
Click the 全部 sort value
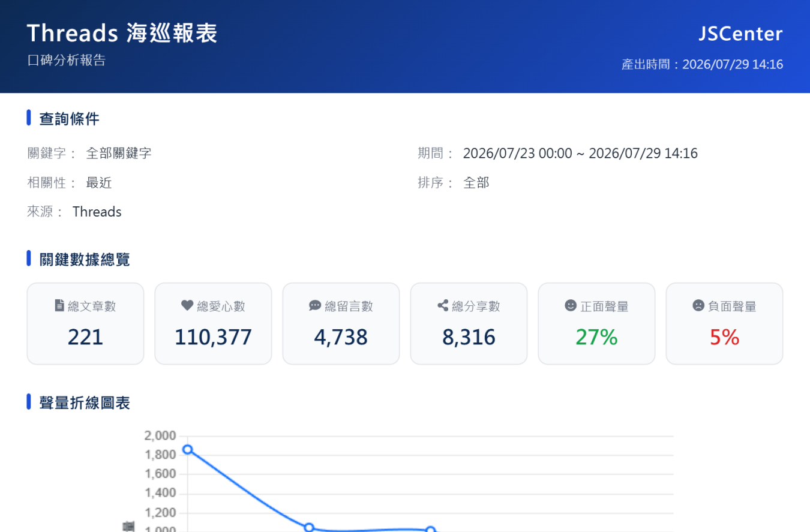(476, 183)
